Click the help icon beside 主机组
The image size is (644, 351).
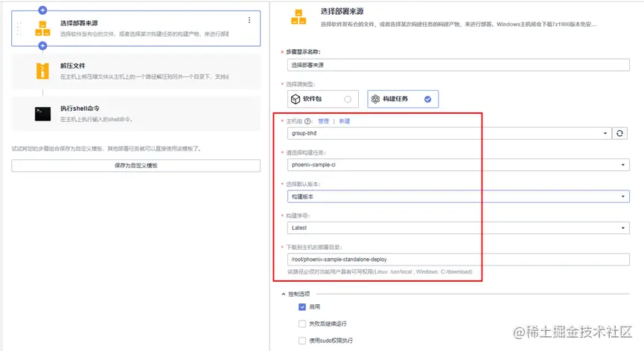coord(307,121)
